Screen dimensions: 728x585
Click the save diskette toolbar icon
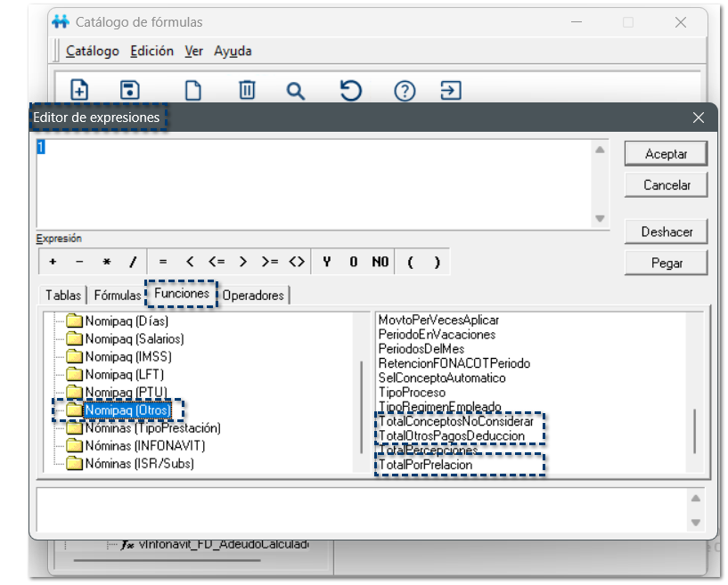(x=130, y=90)
